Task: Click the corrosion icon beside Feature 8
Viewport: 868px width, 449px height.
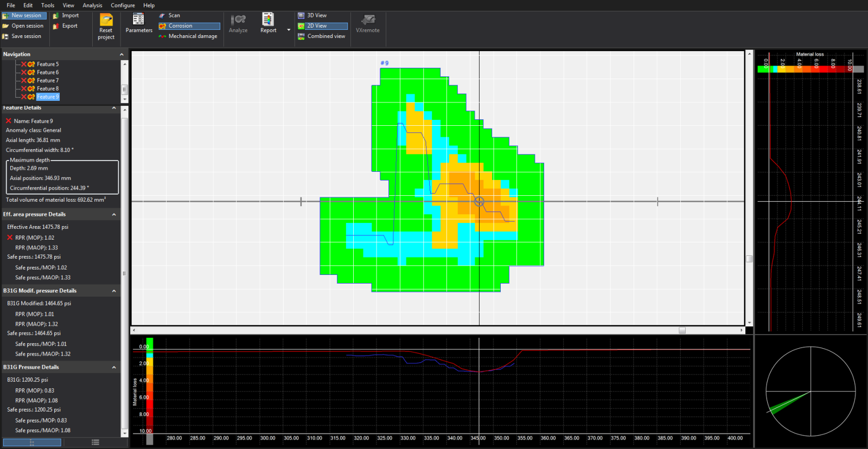Action: point(31,88)
